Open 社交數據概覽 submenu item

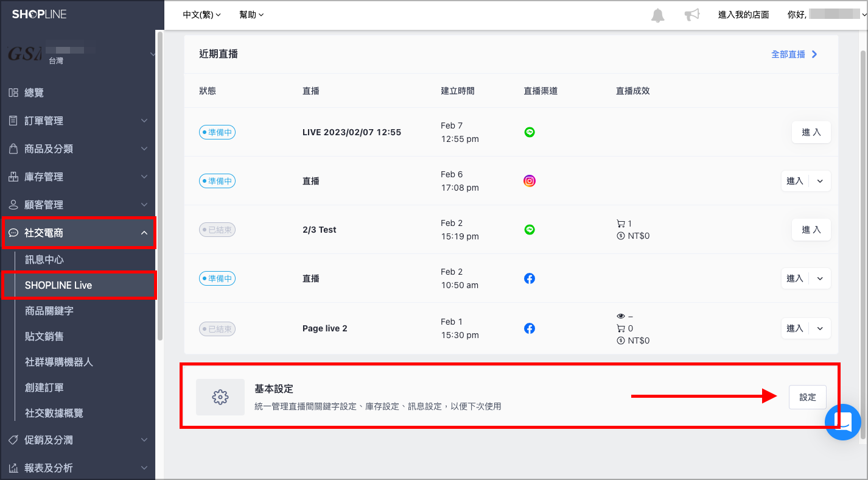coord(54,413)
